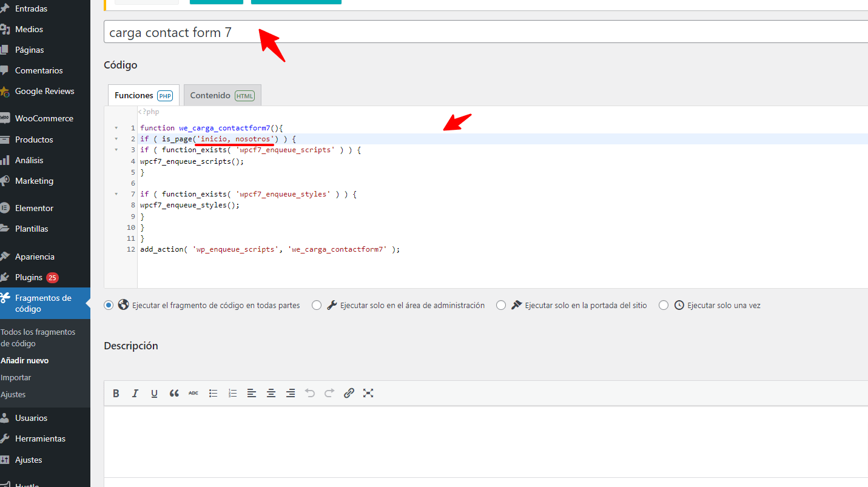
Task: Click code line 'wpcf7_enqueue_styles();'
Action: point(190,205)
